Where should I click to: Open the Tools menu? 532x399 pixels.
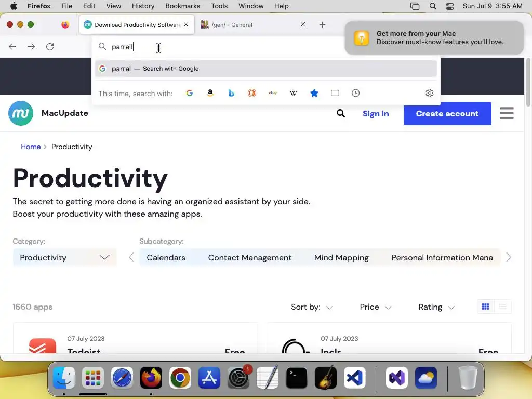click(219, 6)
